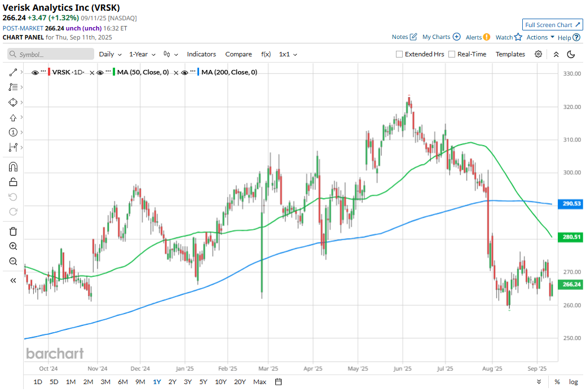Screen dimensions: 586x392
Task: Toggle percent scale button
Action: pos(557,381)
